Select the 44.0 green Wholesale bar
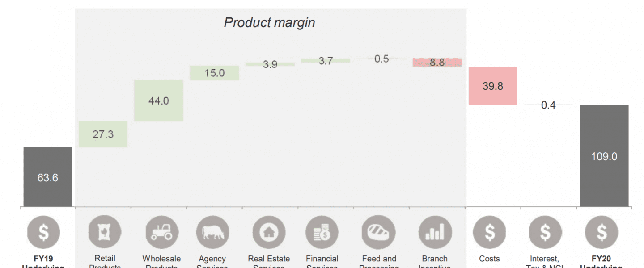644x268 pixels. point(159,100)
